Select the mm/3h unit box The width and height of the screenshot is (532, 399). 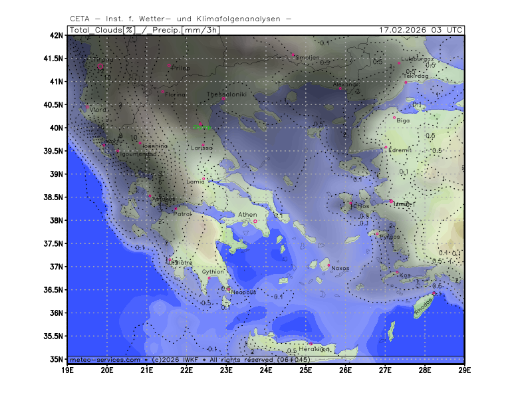click(x=203, y=30)
